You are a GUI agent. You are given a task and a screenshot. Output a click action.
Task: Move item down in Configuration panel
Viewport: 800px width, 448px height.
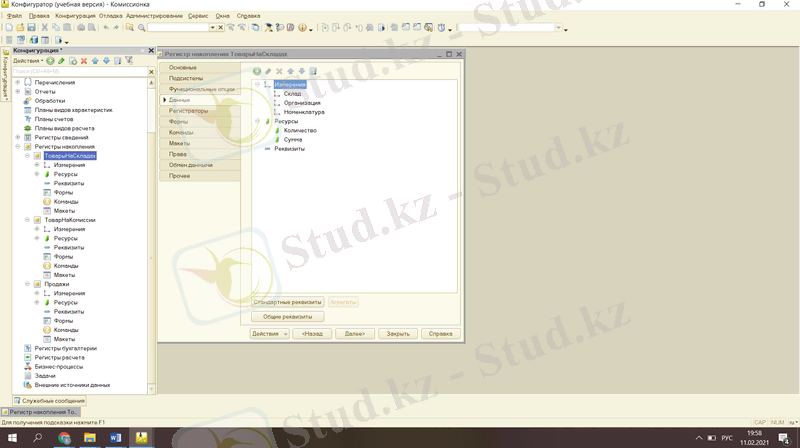click(x=106, y=61)
